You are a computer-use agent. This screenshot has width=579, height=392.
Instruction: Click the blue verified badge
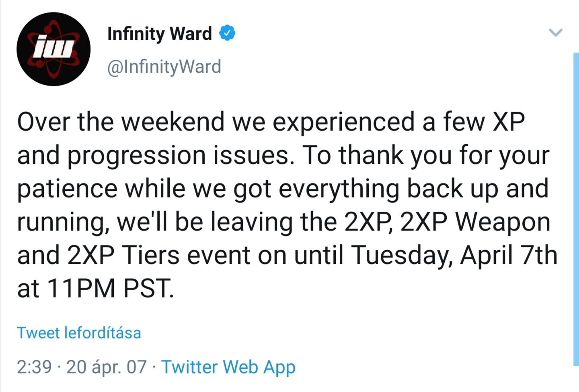click(227, 33)
